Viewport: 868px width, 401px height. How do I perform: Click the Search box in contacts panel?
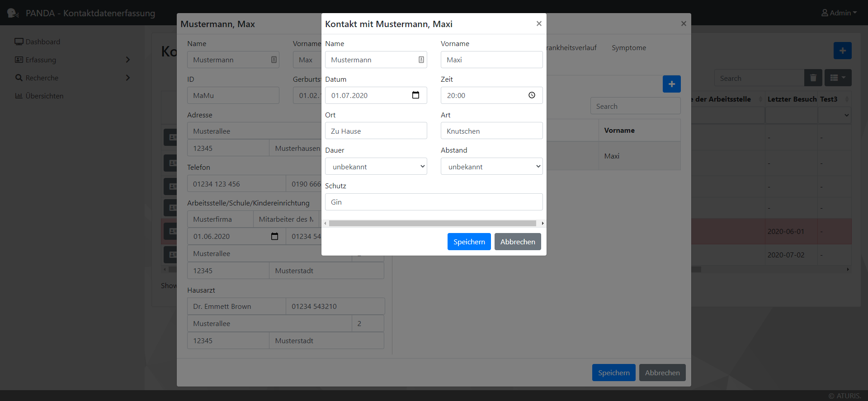(636, 106)
